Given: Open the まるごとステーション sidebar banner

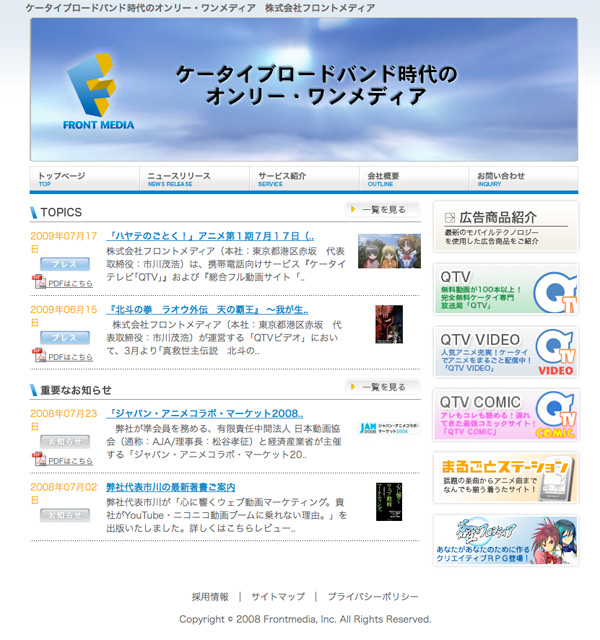Looking at the screenshot, I should [506, 478].
